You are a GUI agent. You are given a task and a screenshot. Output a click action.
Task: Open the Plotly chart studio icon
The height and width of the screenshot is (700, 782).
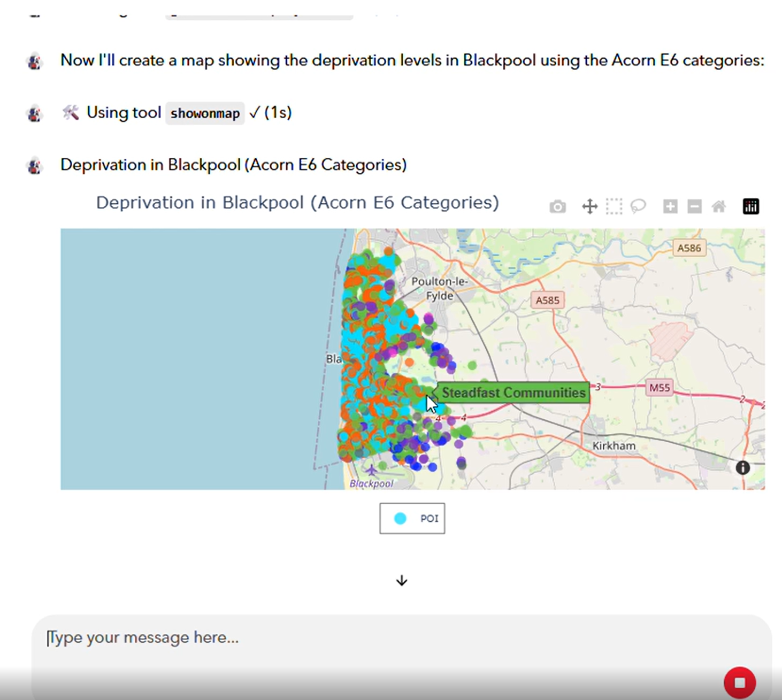coord(750,206)
